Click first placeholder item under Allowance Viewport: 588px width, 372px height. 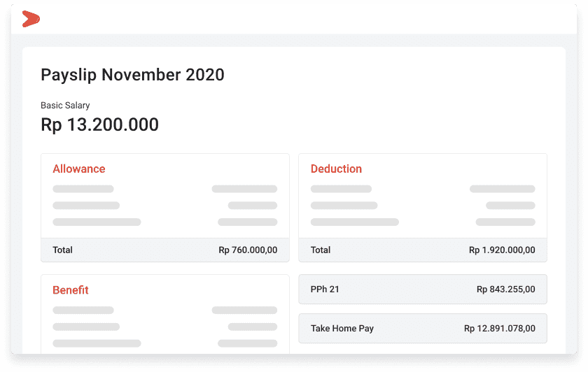tap(83, 189)
